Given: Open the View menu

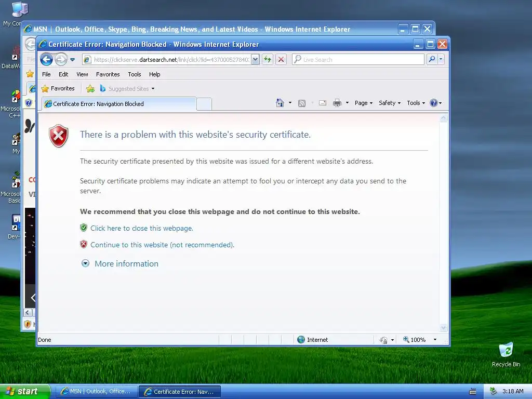Looking at the screenshot, I should coord(82,74).
